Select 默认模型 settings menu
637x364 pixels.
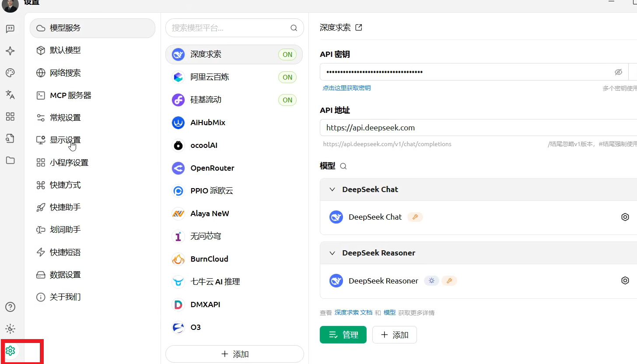[x=92, y=50]
